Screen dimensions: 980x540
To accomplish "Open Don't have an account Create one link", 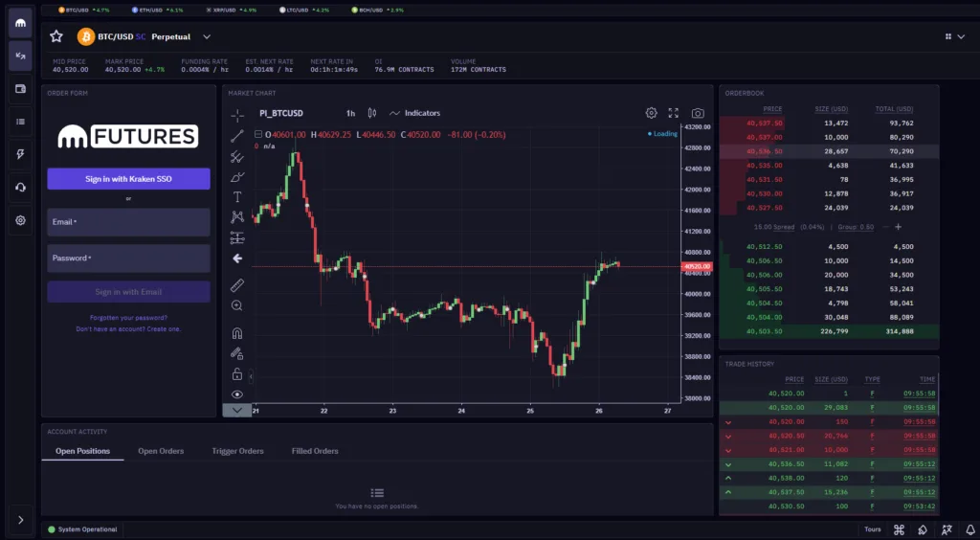I will (129, 328).
